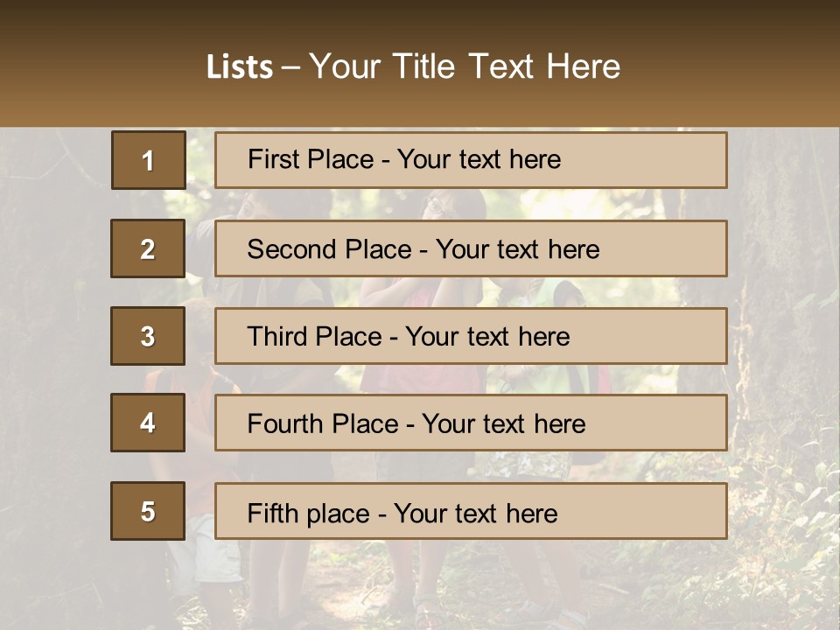Screen dimensions: 840x630
Task: Click the word "First" in the top row
Action: 272,159
